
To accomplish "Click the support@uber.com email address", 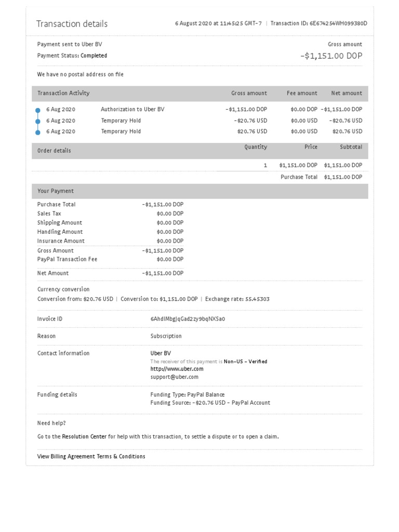I will pyautogui.click(x=174, y=377).
